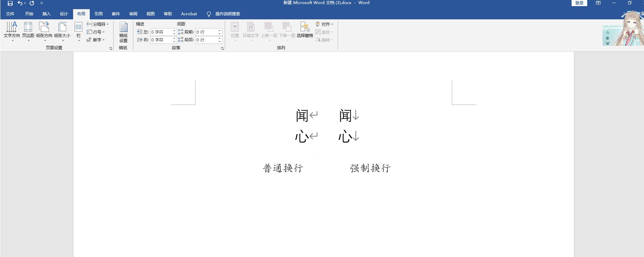Image resolution: width=644 pixels, height=257 pixels.
Task: Click the 登录 sign-in button
Action: 579,3
